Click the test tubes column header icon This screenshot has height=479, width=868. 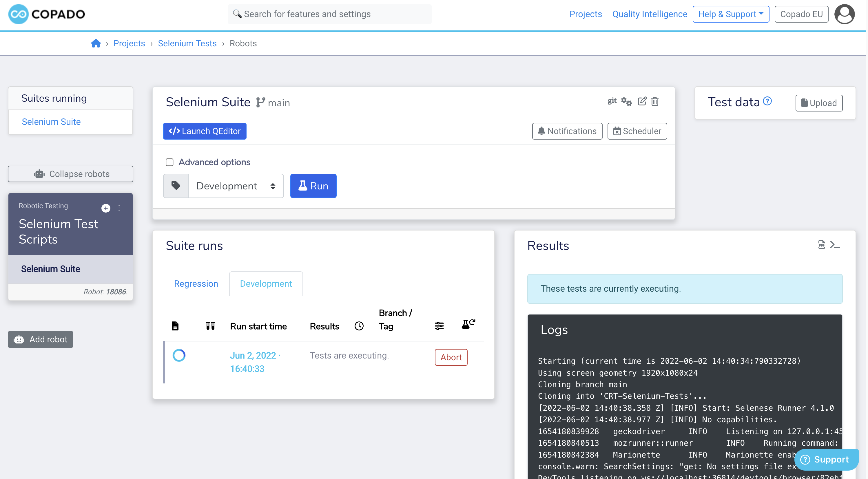point(210,326)
